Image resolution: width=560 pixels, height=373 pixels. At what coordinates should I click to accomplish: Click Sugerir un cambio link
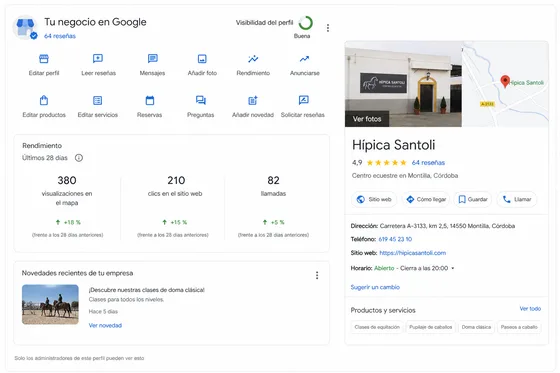click(x=375, y=287)
